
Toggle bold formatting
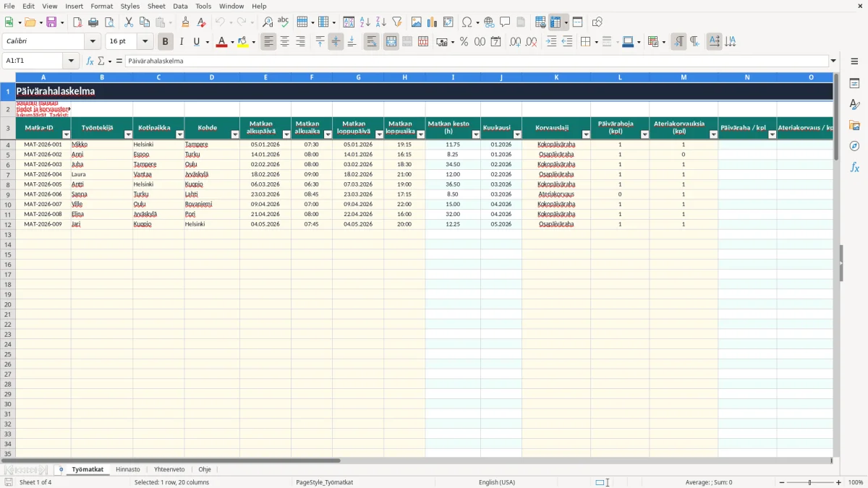point(166,42)
